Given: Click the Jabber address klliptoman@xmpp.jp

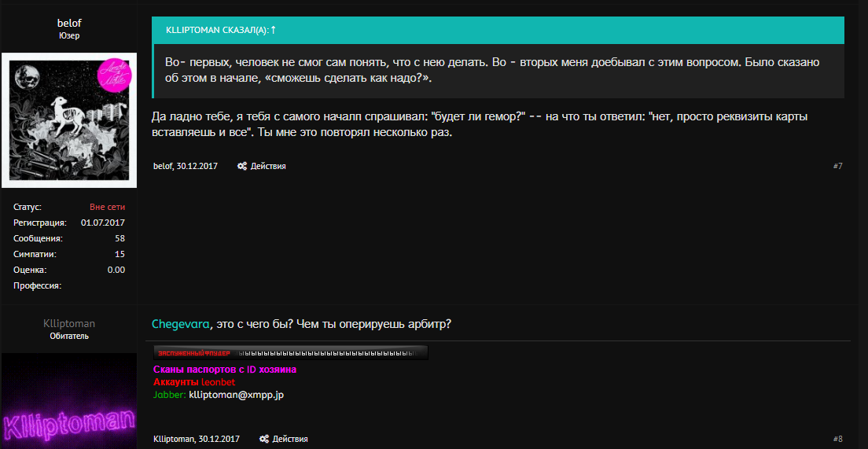Looking at the screenshot, I should [x=236, y=395].
